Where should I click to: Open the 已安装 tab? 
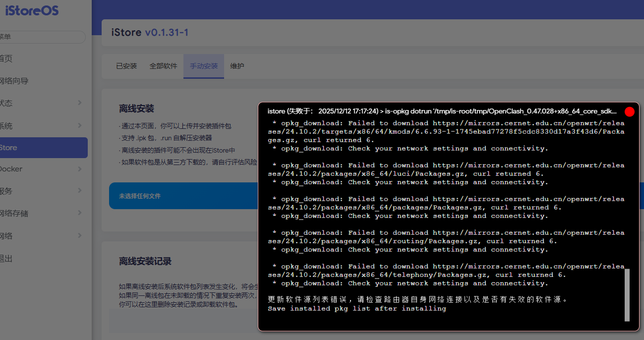pos(126,66)
